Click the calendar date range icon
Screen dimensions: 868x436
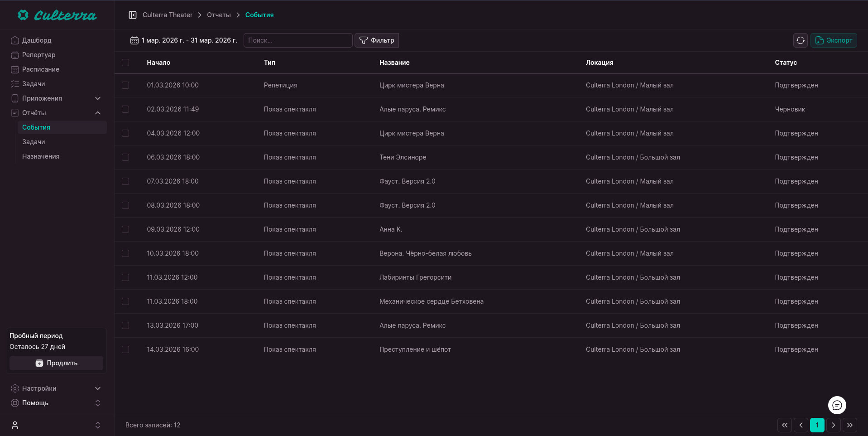pyautogui.click(x=134, y=40)
